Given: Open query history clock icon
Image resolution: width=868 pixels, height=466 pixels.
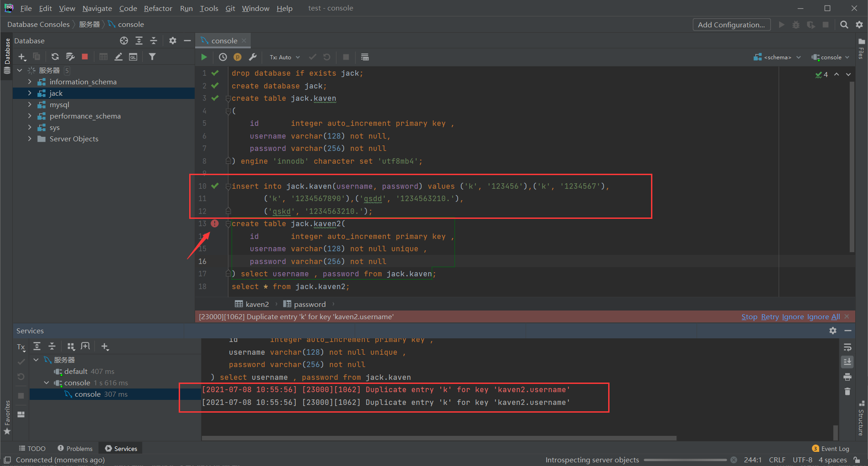Looking at the screenshot, I should (222, 57).
